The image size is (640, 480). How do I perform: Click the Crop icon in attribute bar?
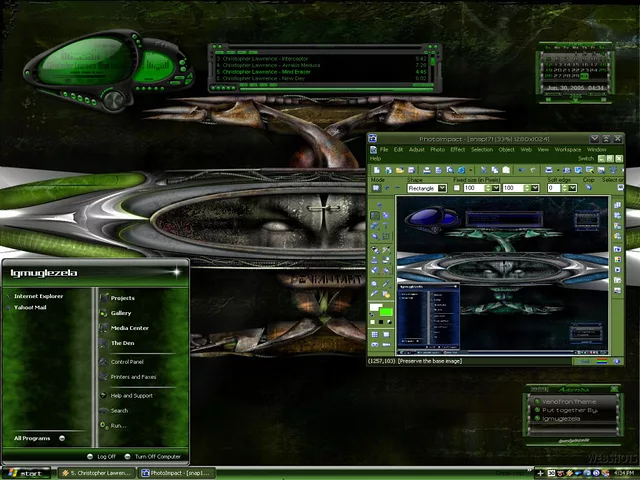tap(589, 188)
